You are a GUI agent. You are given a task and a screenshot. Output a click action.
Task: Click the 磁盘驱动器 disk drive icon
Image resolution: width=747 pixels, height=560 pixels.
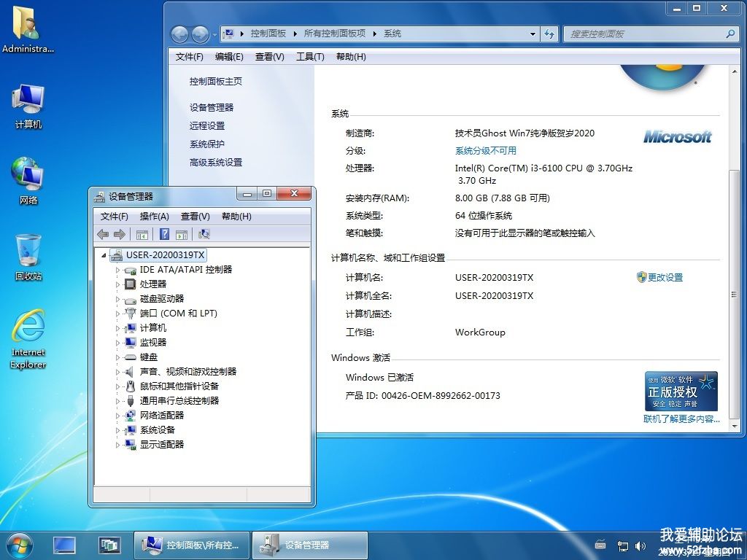(x=130, y=300)
